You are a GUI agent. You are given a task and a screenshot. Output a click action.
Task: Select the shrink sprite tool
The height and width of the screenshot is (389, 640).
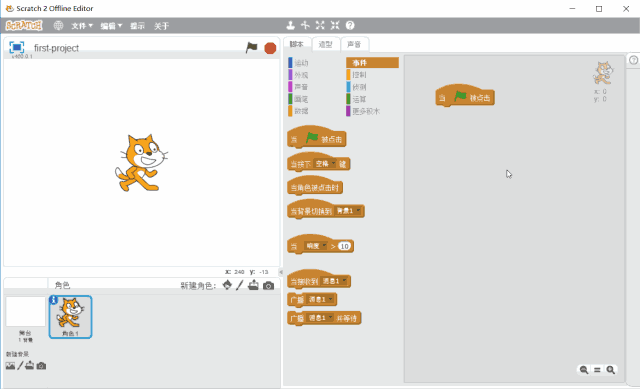335,26
